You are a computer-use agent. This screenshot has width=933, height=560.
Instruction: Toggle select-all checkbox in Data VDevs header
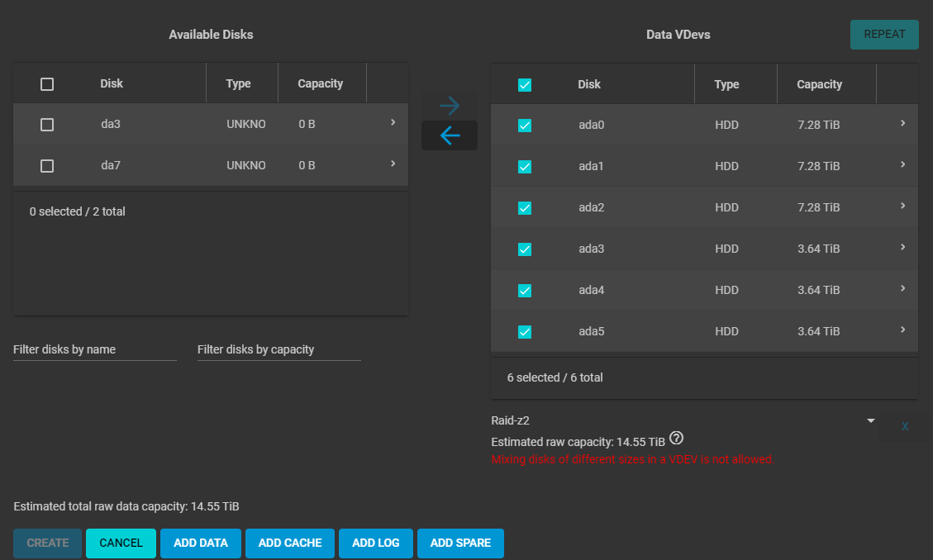point(524,85)
